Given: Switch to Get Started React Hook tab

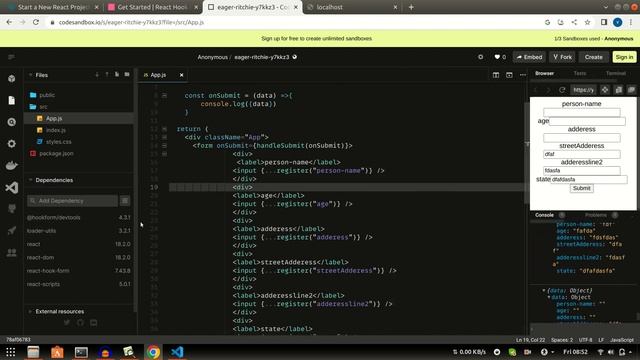Looking at the screenshot, I should (x=153, y=7).
